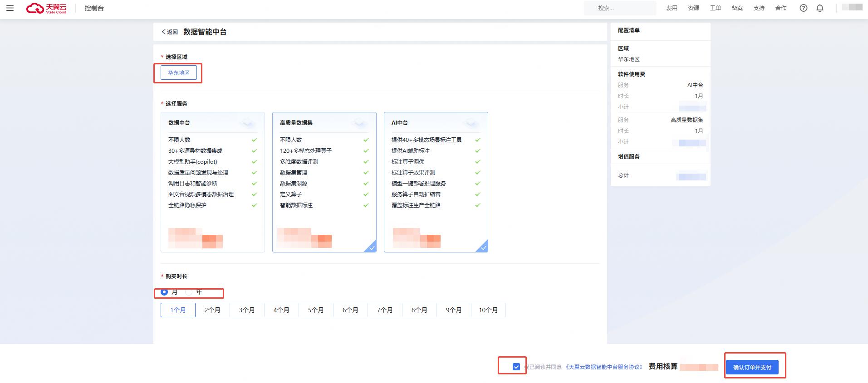
Task: Deselect the 高质量数据集 card corner checkmark
Action: 370,246
